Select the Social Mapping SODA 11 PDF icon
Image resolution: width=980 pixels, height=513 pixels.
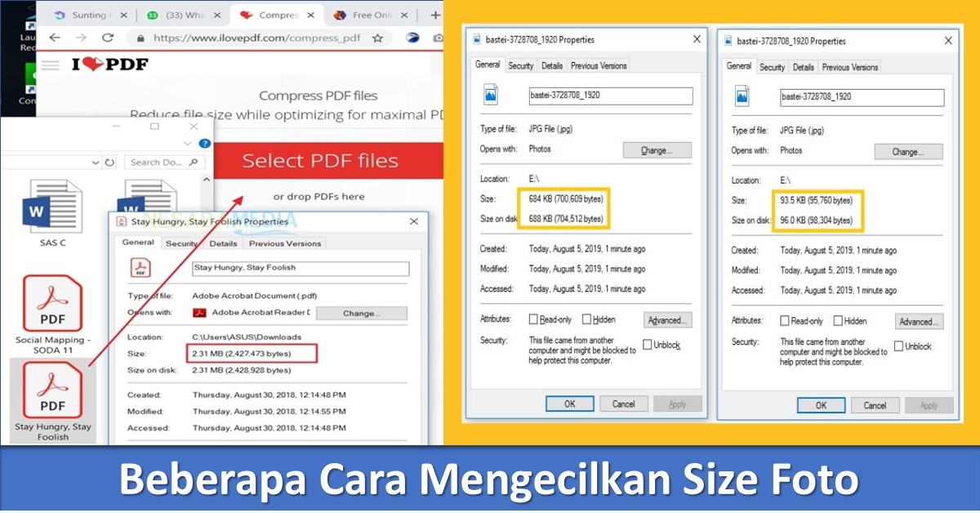pos(52,303)
